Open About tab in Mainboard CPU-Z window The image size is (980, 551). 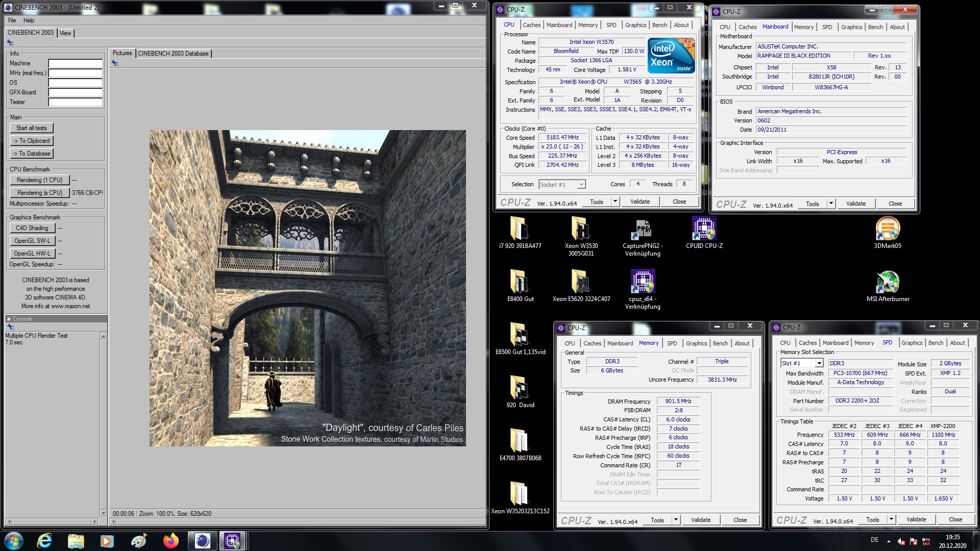(x=897, y=27)
